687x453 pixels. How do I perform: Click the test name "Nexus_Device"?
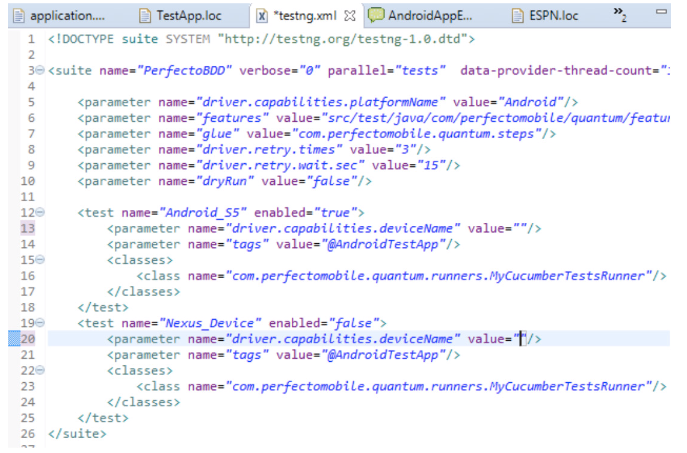209,323
